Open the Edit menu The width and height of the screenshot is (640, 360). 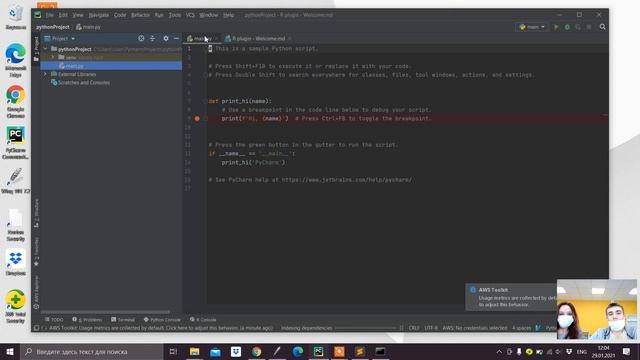63,15
